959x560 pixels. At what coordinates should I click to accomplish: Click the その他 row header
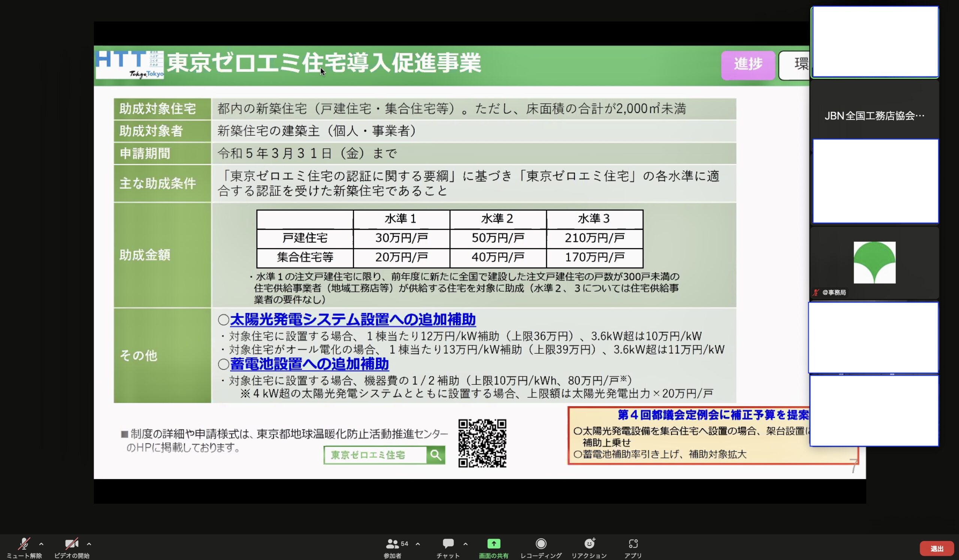[163, 356]
